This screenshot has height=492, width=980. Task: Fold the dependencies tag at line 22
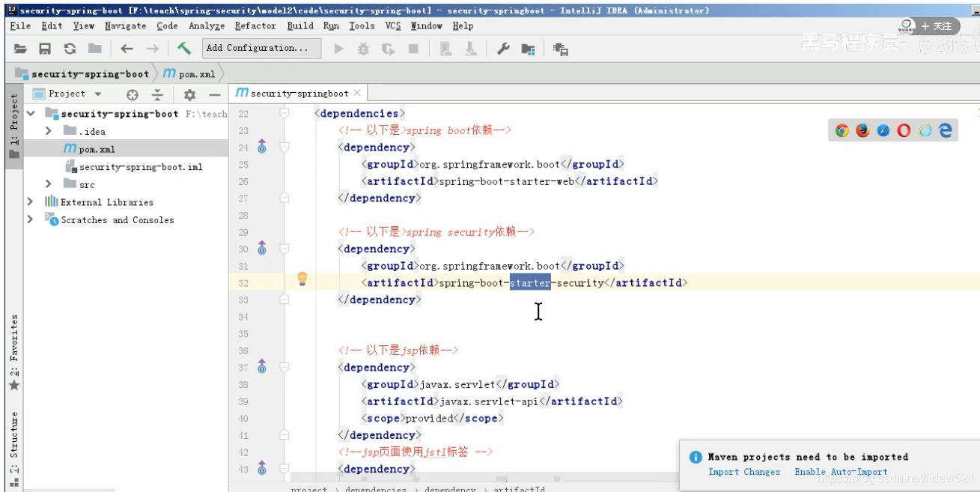[284, 113]
